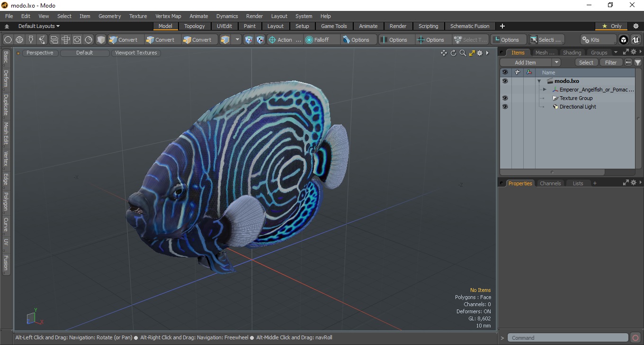Click the viewport rotate icon
Viewport: 644px width, 345px height.
[x=453, y=53]
